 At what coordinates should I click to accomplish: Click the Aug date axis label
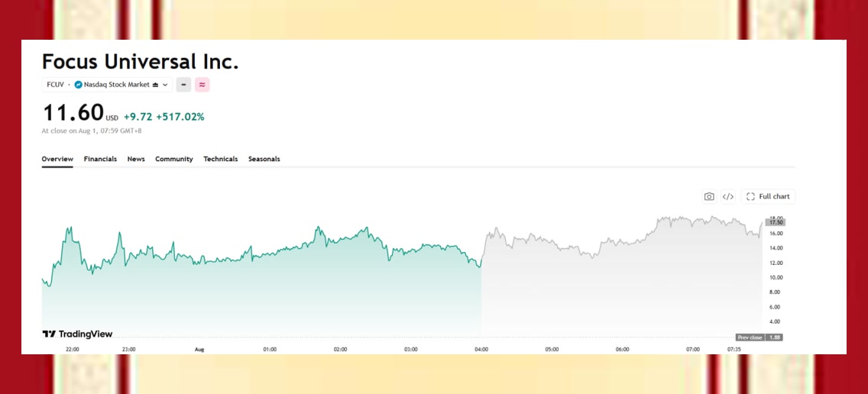click(x=199, y=350)
